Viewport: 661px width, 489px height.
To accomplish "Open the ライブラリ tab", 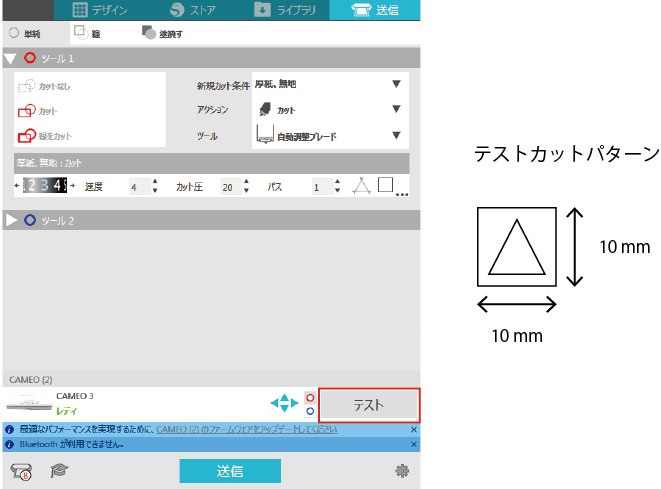I will coord(289,11).
